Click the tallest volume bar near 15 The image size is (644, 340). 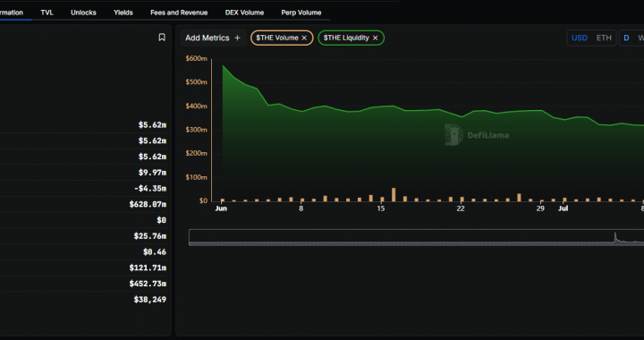(394, 195)
